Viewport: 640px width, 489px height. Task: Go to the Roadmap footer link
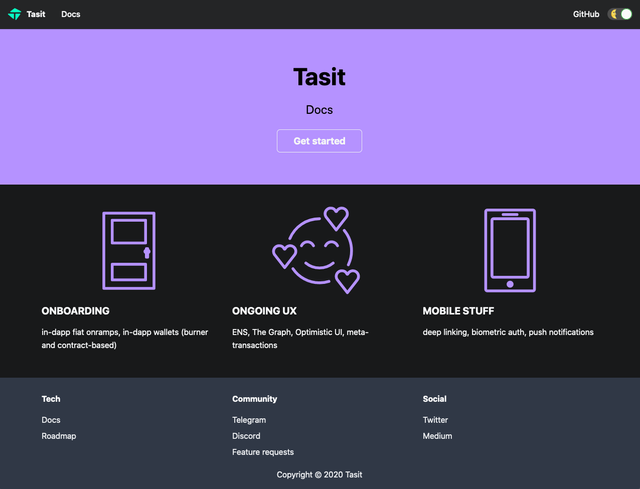(59, 436)
